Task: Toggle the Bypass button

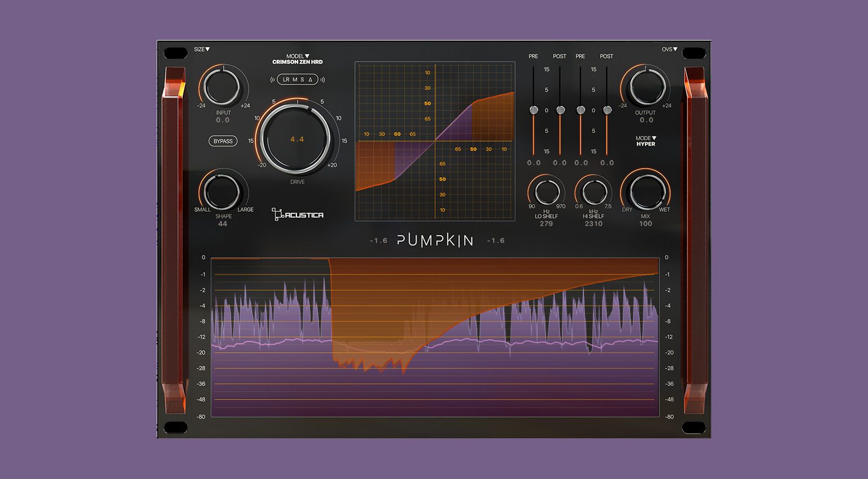Action: 223,141
